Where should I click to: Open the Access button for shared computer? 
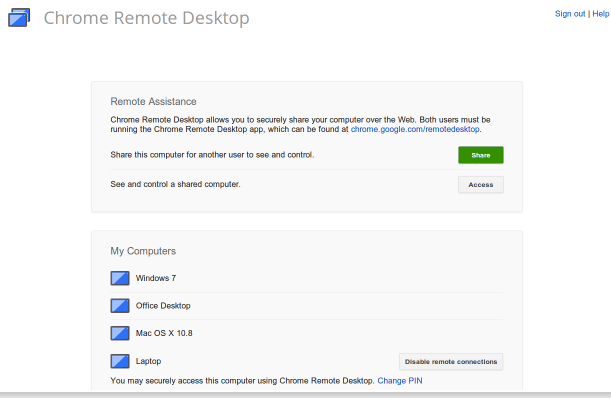click(480, 185)
